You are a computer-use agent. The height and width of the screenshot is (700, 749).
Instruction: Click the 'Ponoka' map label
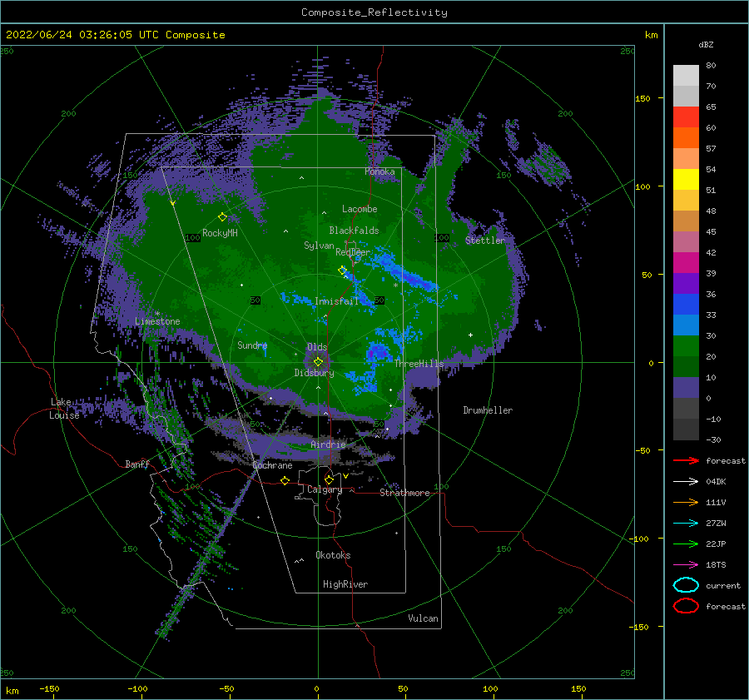click(x=379, y=171)
